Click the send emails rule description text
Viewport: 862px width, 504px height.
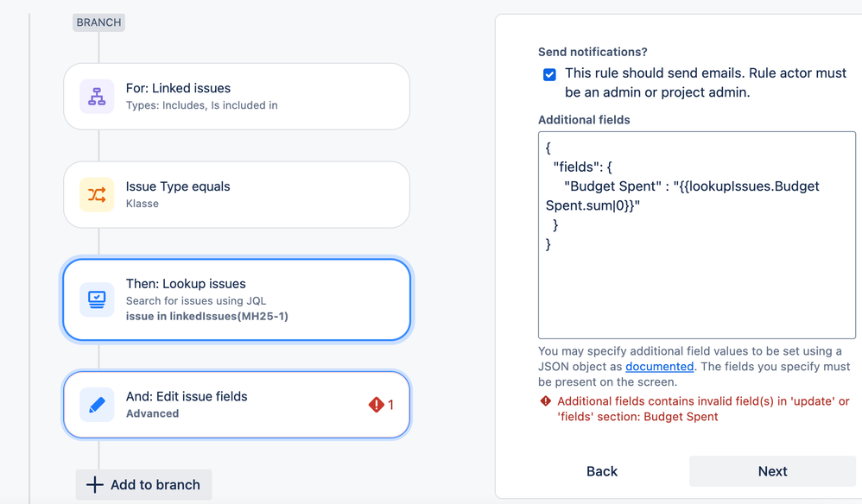pos(706,82)
